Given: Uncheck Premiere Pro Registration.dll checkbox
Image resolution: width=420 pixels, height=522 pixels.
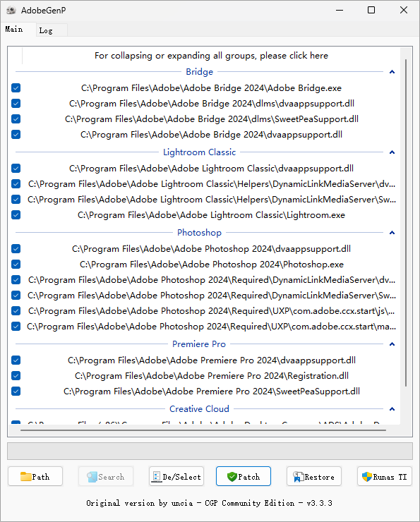Looking at the screenshot, I should (x=16, y=375).
